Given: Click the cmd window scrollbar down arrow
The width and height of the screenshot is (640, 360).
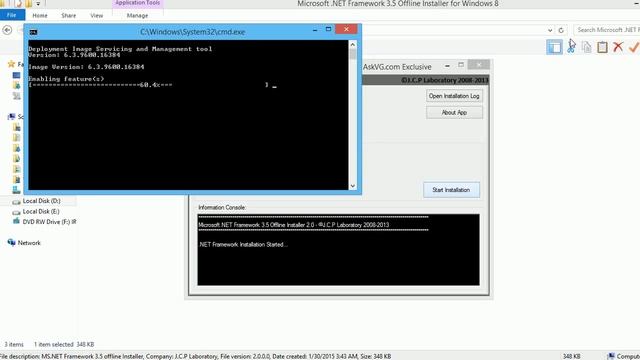Looking at the screenshot, I should (x=353, y=186).
